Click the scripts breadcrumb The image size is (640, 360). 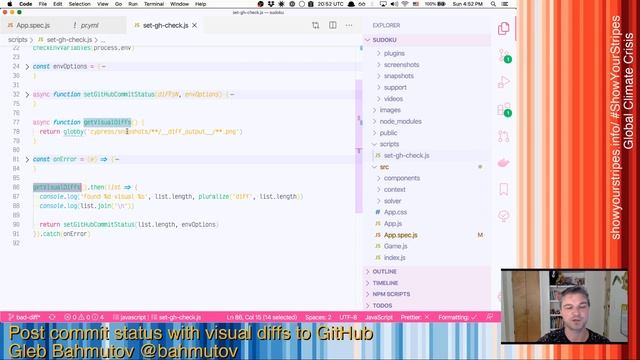[18, 40]
